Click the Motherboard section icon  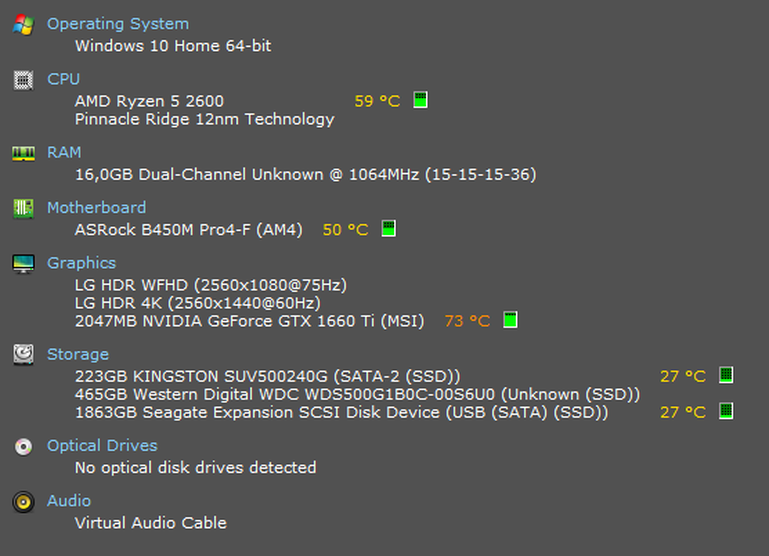click(x=23, y=208)
